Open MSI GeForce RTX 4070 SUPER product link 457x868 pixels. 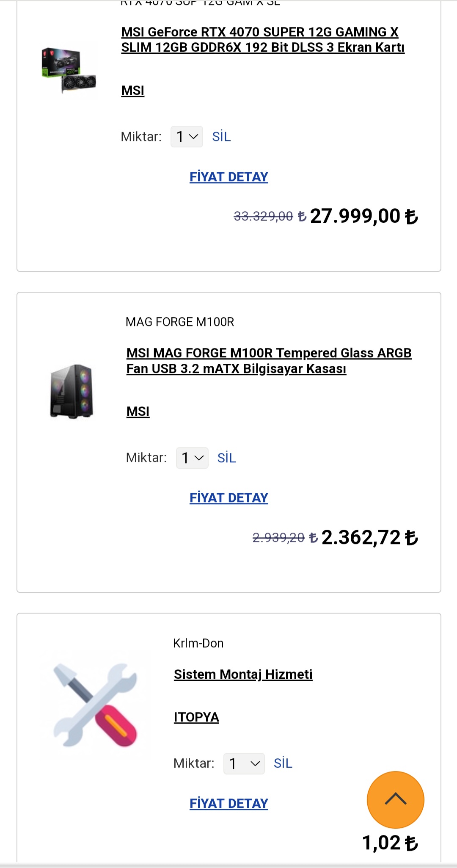pos(262,40)
